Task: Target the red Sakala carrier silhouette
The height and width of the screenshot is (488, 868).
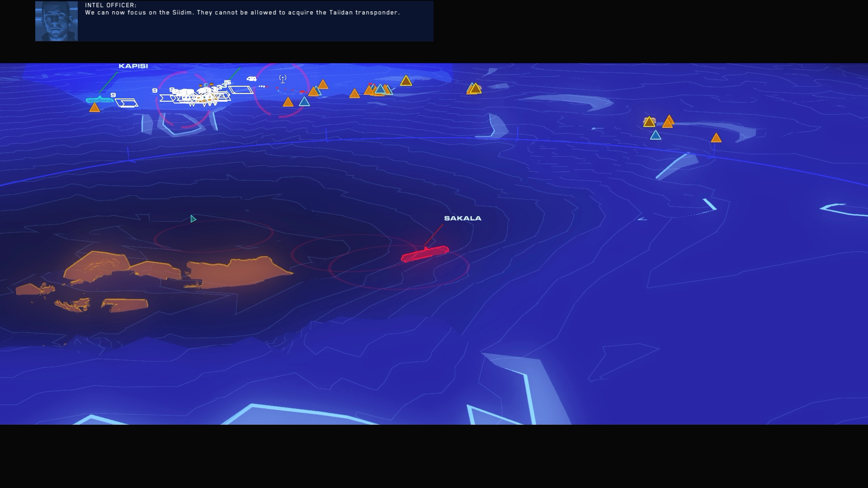Action: (x=425, y=254)
